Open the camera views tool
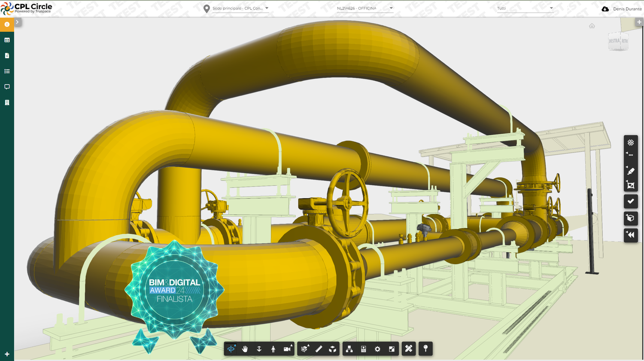 coord(288,349)
